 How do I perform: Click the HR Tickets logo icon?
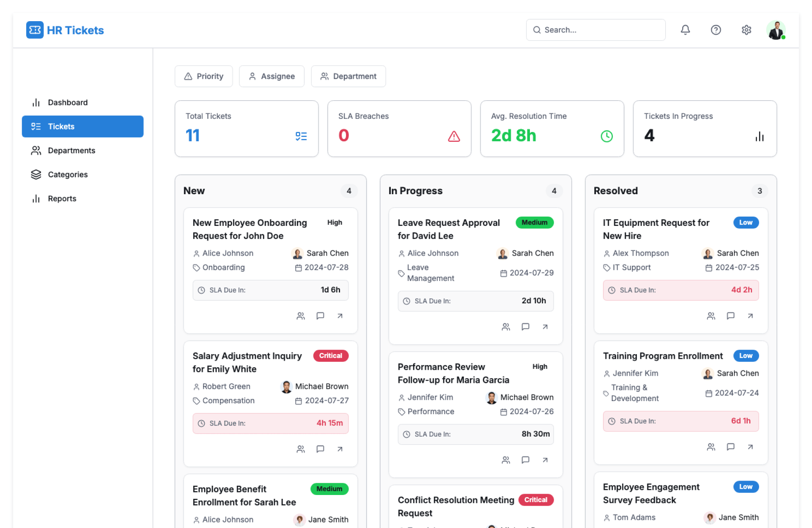click(x=35, y=30)
